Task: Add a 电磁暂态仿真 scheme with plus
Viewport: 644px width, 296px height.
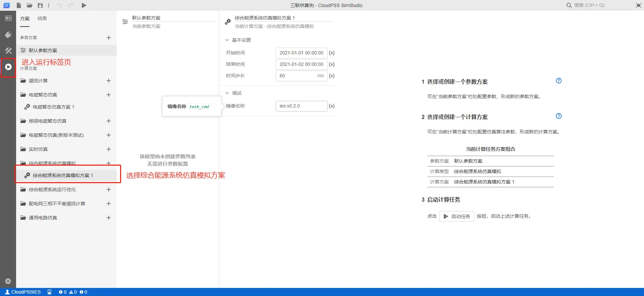Action: point(109,95)
